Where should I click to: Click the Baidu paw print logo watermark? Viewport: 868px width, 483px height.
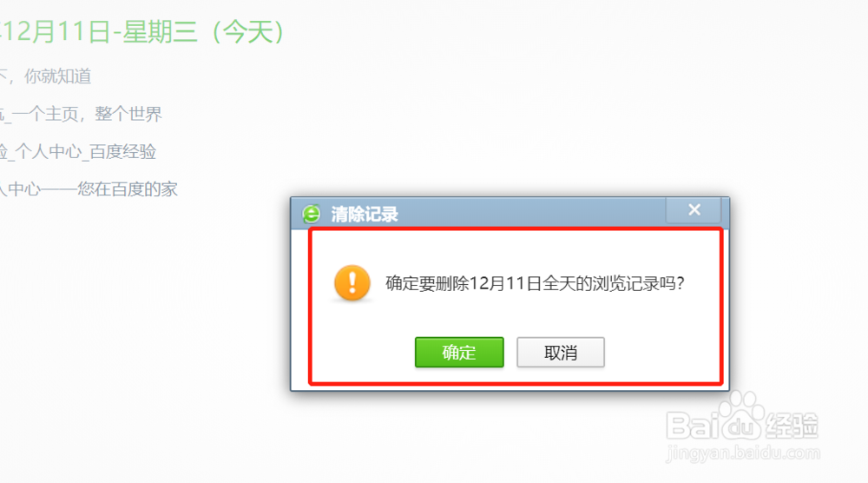point(742,414)
